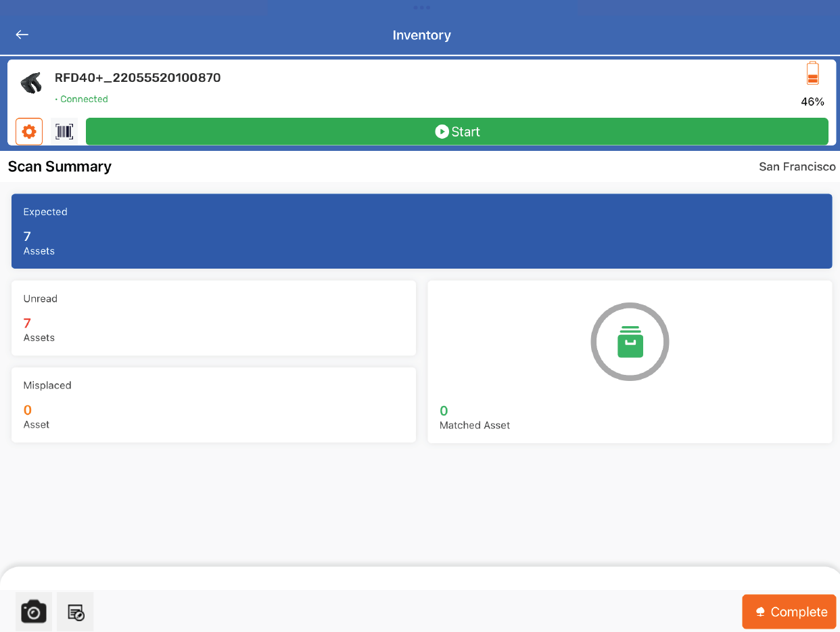The image size is (840, 632).
Task: Open the Misplaced asset card
Action: [x=214, y=405]
